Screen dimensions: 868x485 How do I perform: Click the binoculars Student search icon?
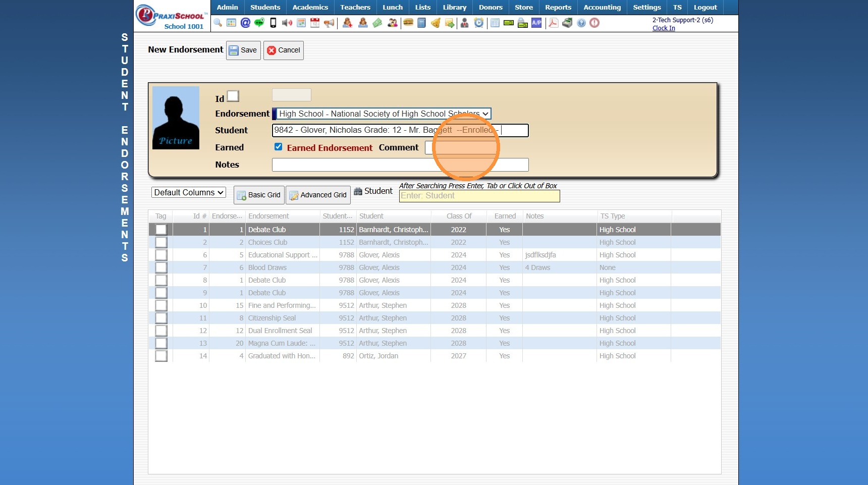pos(358,191)
